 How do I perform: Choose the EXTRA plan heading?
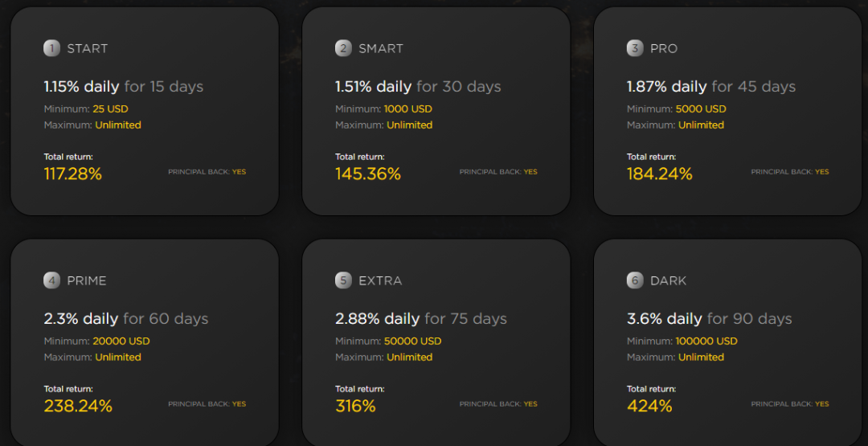[380, 281]
